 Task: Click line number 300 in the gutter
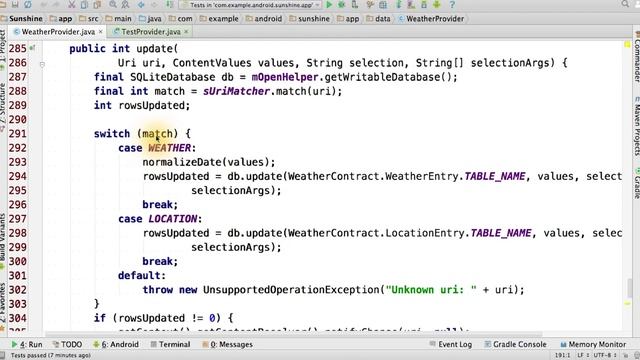click(x=18, y=261)
